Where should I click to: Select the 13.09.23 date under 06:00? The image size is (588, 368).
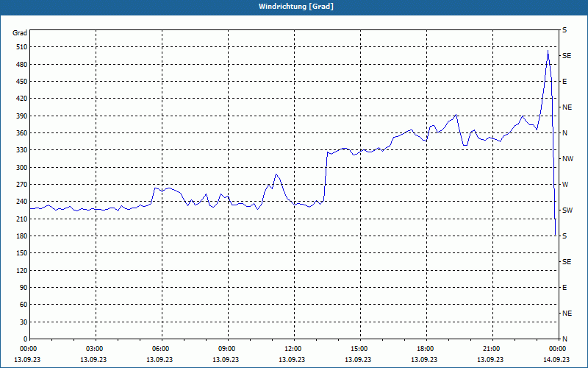(159, 359)
